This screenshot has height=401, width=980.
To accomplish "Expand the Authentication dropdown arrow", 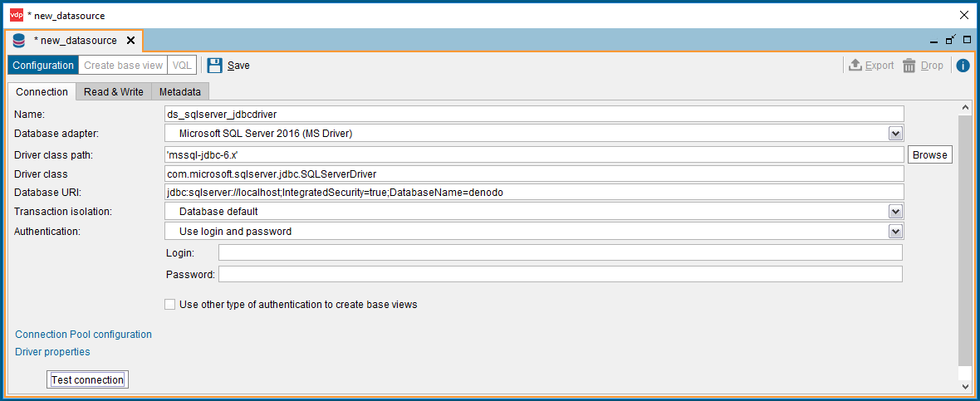I will tap(895, 231).
